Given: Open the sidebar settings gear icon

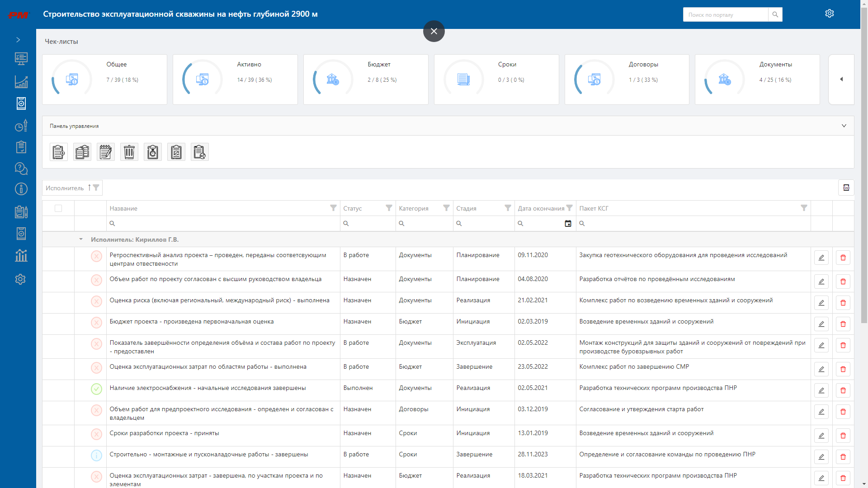Looking at the screenshot, I should [x=21, y=279].
